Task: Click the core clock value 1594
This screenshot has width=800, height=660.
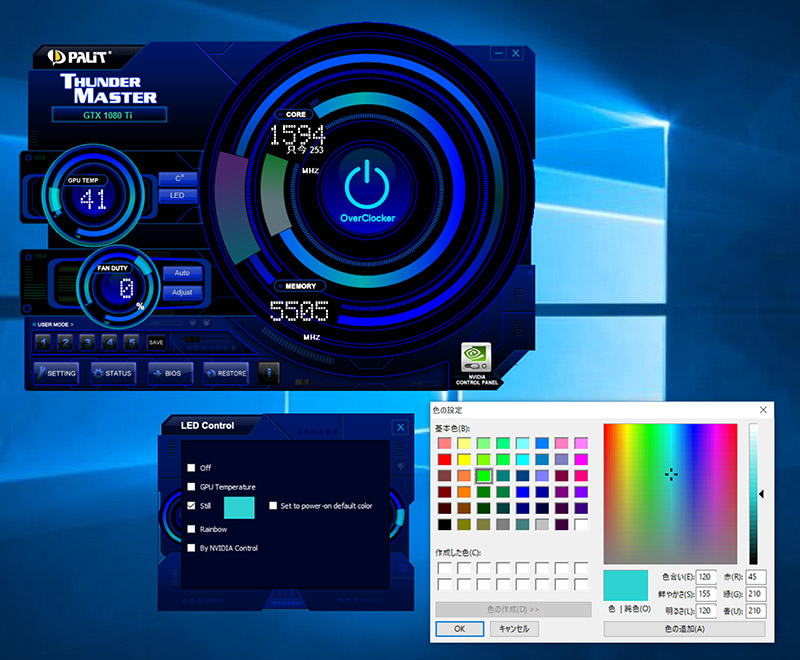Action: point(297,135)
